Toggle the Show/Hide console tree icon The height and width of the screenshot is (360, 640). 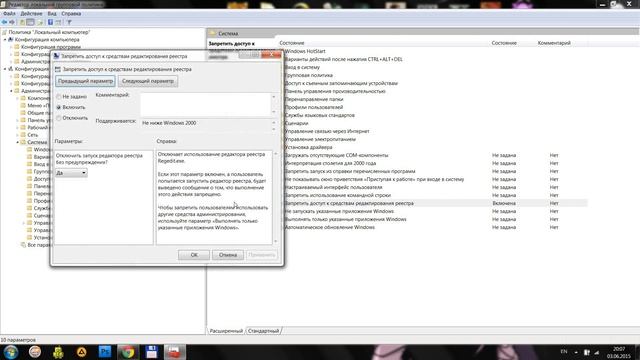coord(30,22)
